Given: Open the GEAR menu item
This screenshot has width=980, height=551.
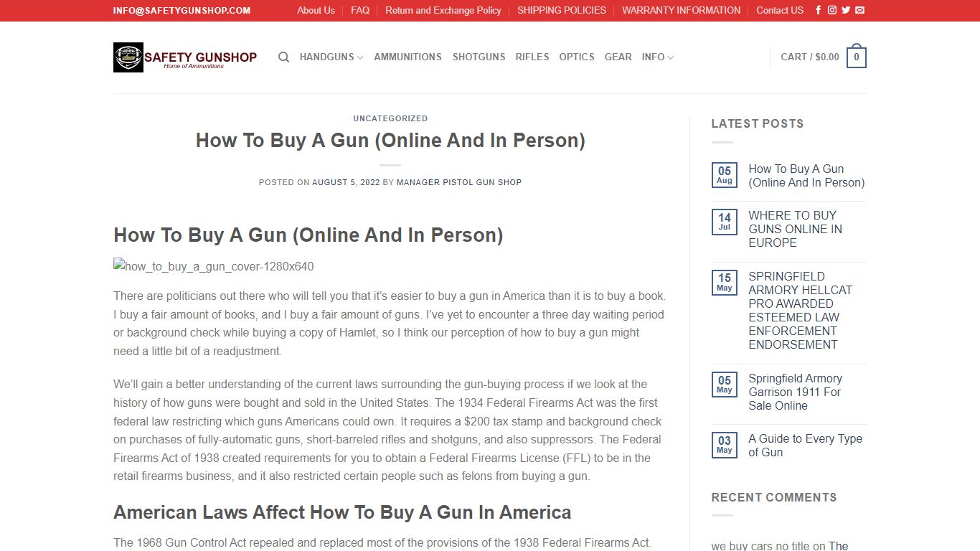Looking at the screenshot, I should [x=618, y=57].
